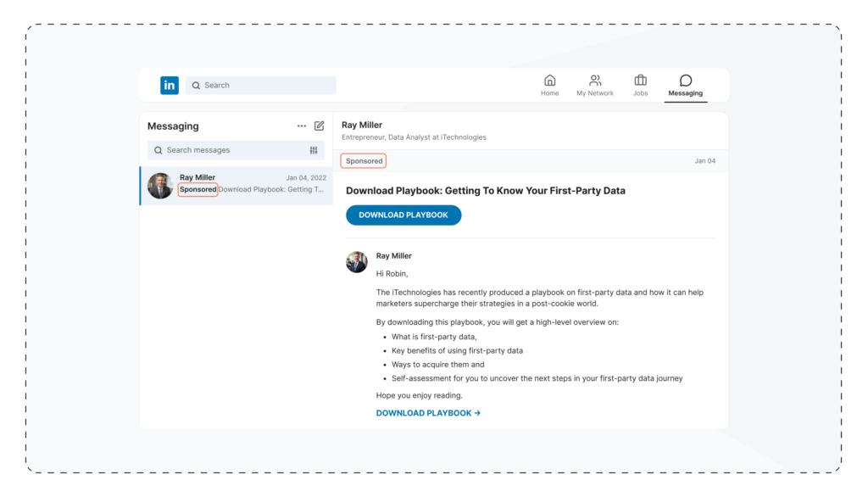868x497 pixels.
Task: Click 'The iTechnologies has recently produced' paragraph
Action: (540, 298)
